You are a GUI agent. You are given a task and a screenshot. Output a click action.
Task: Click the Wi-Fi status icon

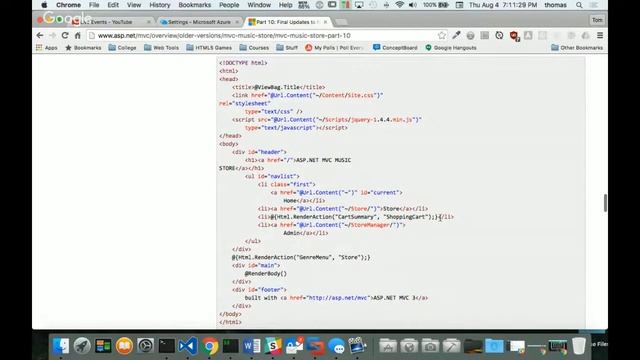click(400, 5)
